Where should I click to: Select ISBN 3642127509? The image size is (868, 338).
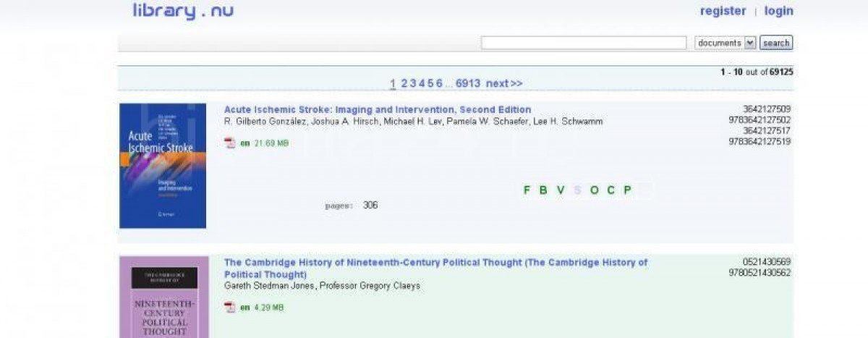[767, 109]
